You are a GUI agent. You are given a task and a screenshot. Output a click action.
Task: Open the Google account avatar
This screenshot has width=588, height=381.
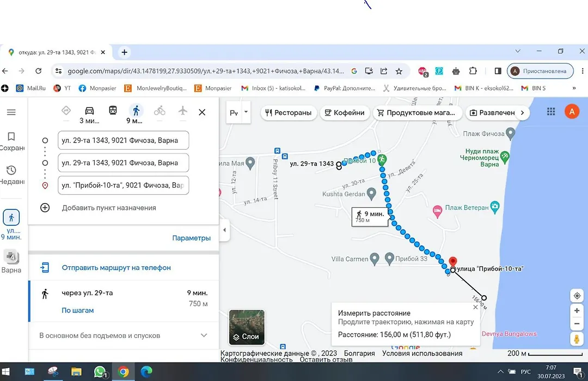click(572, 112)
